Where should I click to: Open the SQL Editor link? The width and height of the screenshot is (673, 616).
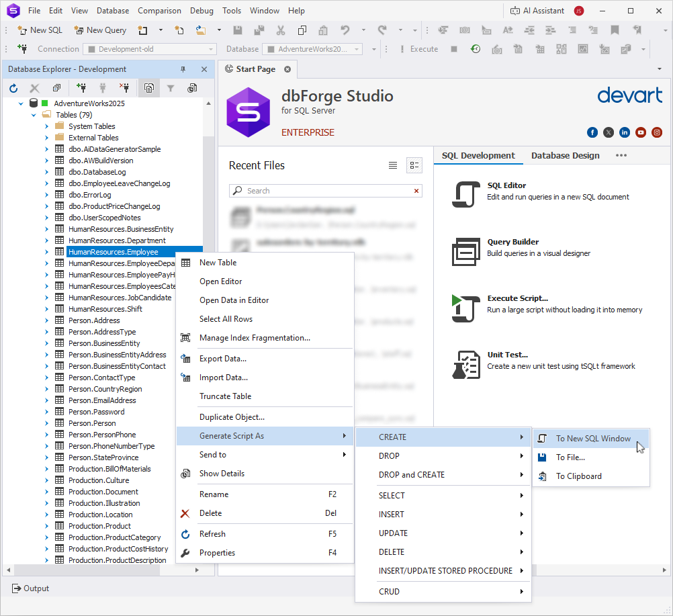point(506,185)
